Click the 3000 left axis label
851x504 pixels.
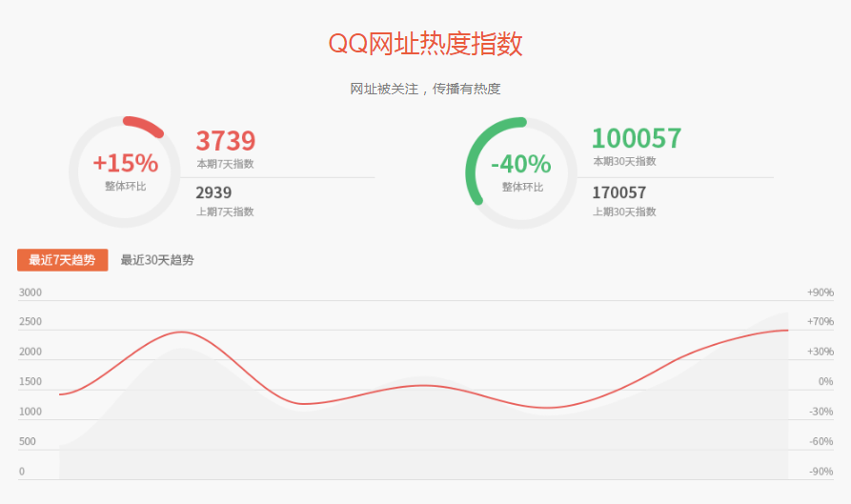30,292
